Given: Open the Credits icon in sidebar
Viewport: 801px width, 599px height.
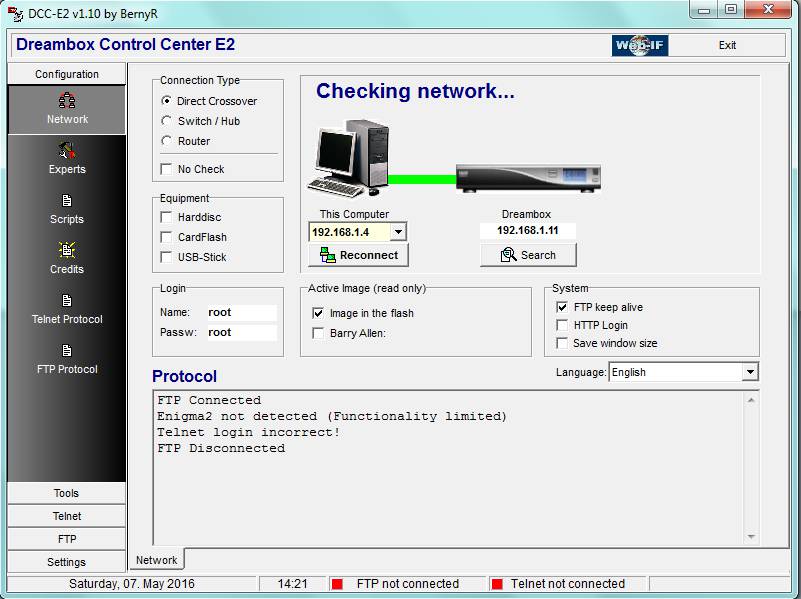Looking at the screenshot, I should (x=67, y=250).
